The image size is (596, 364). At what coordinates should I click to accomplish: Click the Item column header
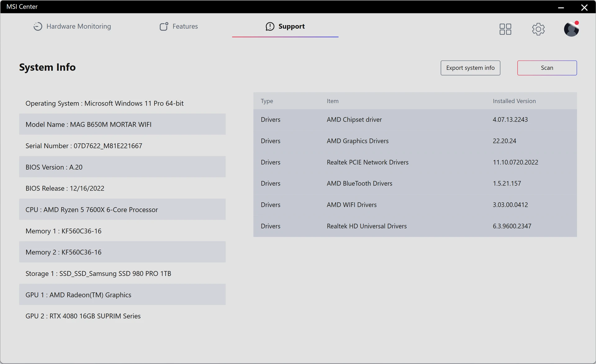[332, 101]
